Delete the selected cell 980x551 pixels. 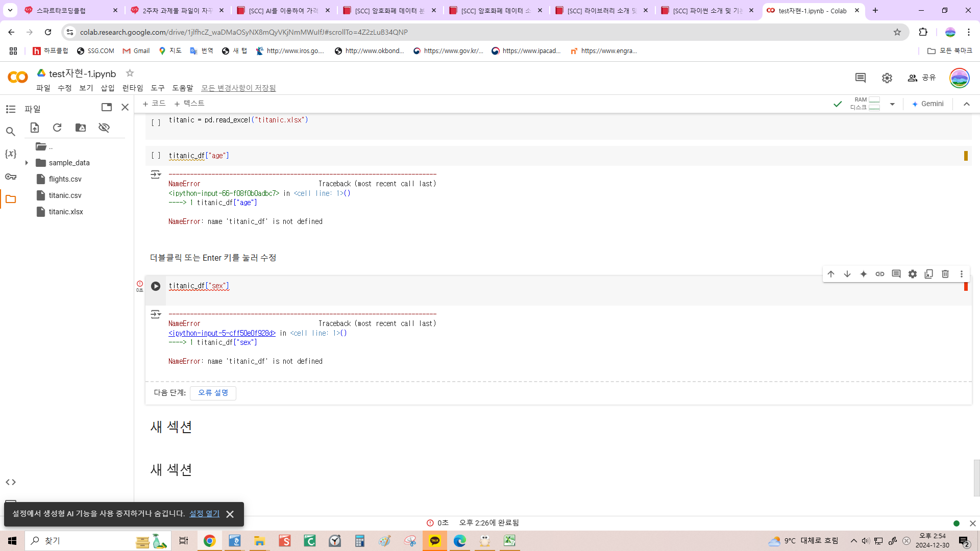click(x=945, y=274)
